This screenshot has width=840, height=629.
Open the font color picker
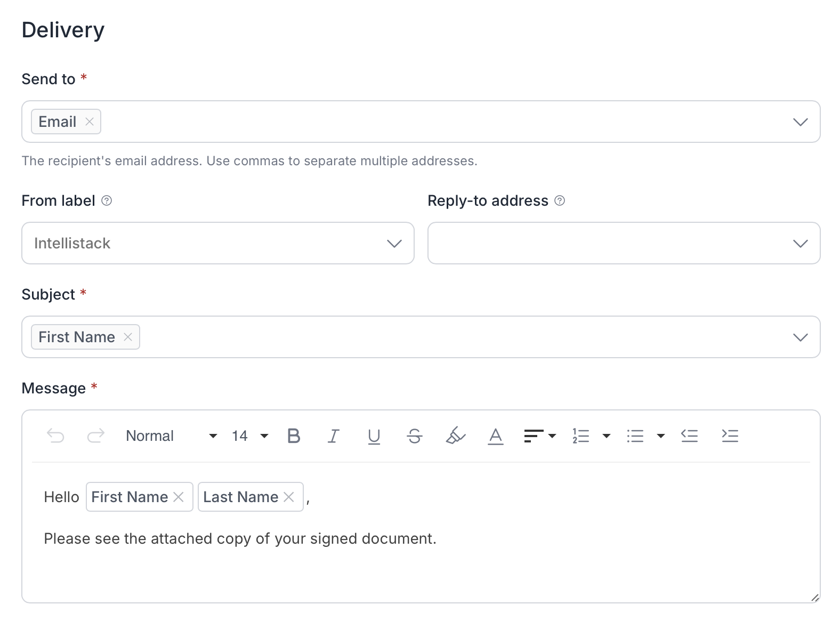[x=496, y=436]
